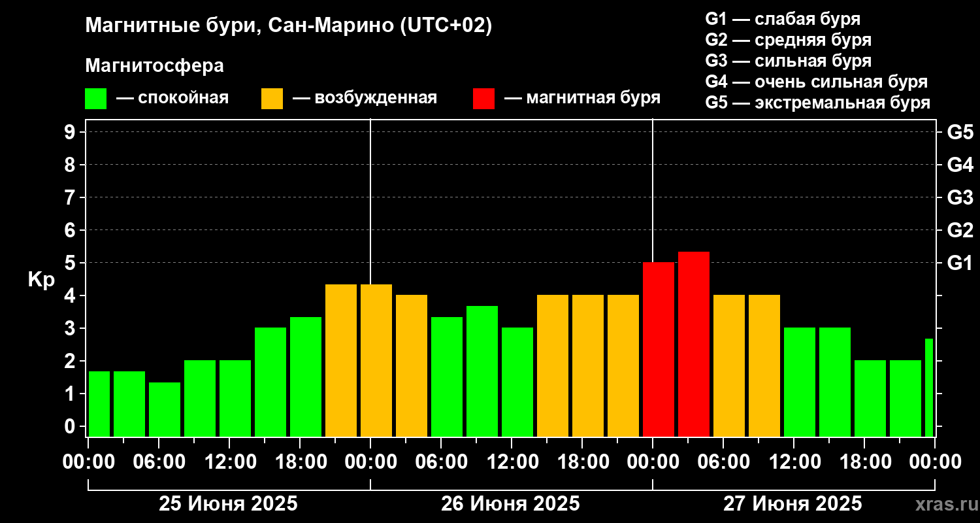Click the G1 label on the right axis

tap(960, 263)
